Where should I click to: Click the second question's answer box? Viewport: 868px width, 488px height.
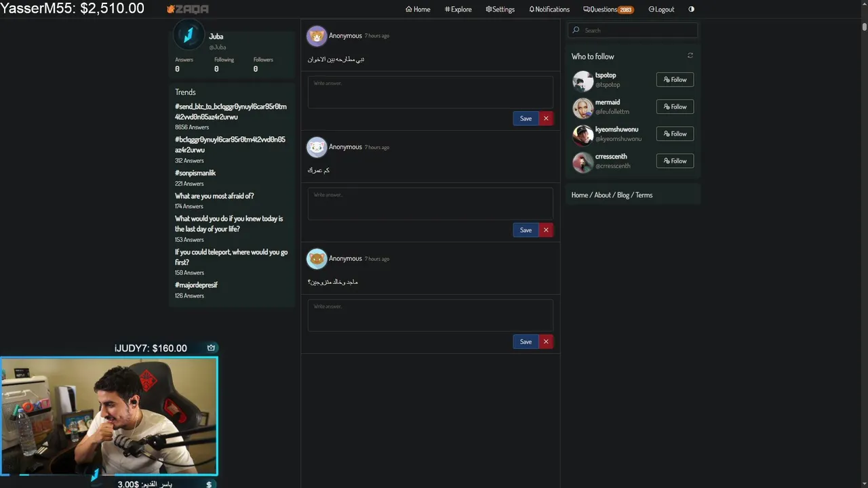point(431,204)
